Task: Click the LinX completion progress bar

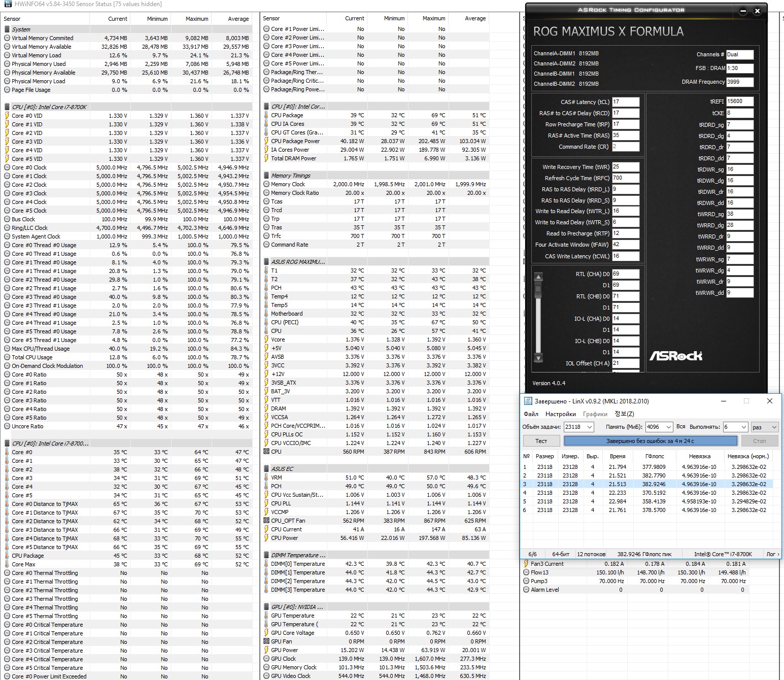Action: (x=650, y=441)
